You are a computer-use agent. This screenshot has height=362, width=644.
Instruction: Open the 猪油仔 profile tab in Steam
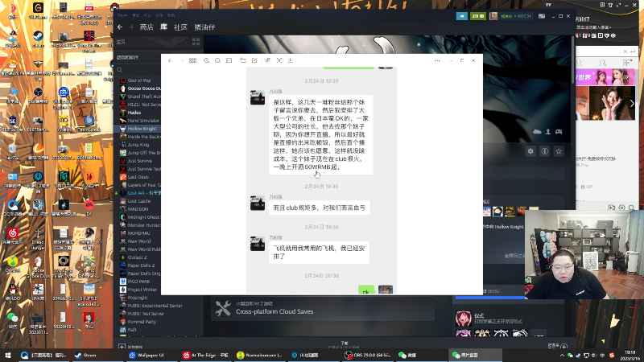204,27
